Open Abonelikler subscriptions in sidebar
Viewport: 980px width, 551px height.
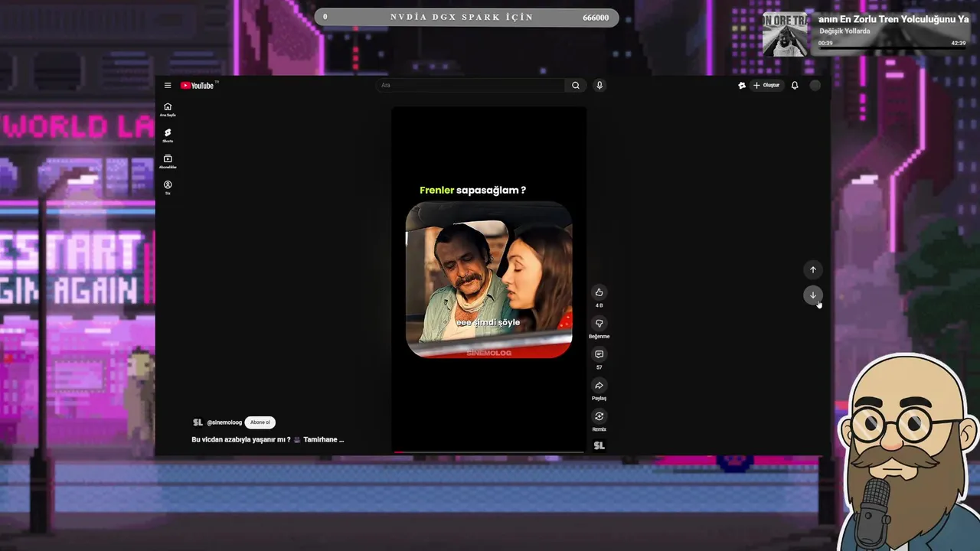click(168, 161)
